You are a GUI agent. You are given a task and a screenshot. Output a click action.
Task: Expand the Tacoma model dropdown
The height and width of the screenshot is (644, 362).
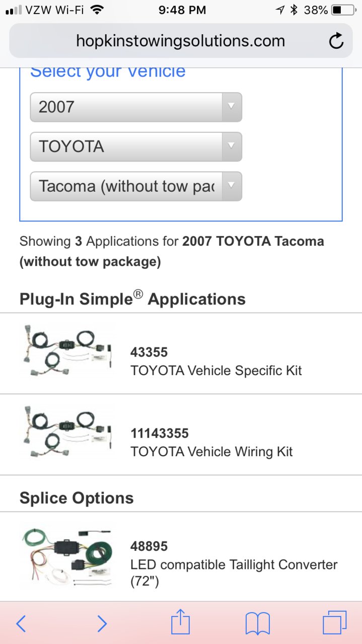136,186
